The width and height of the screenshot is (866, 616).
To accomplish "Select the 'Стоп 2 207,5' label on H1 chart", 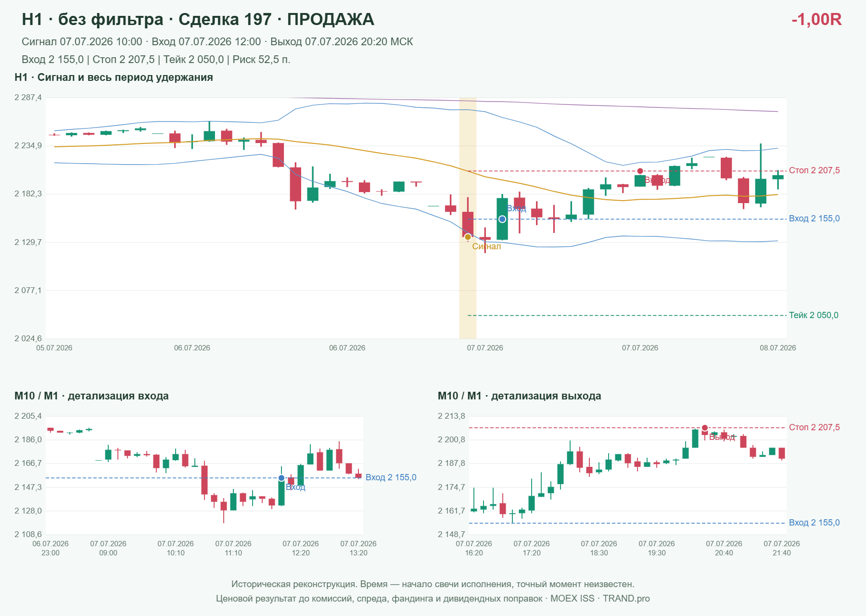I will click(815, 170).
